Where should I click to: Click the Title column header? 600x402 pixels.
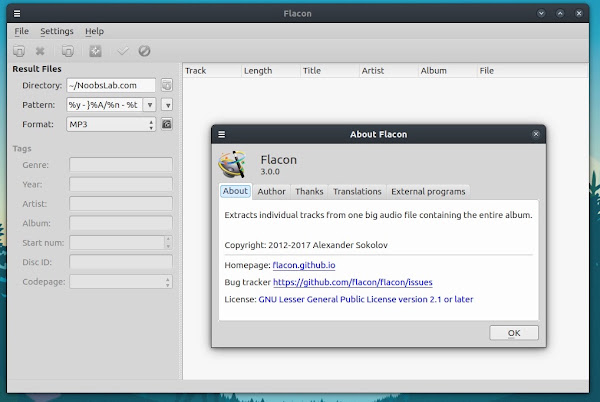pos(330,71)
